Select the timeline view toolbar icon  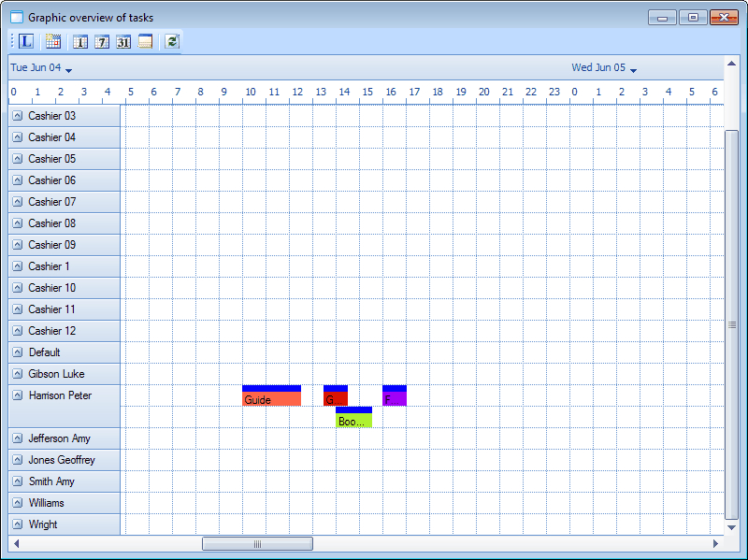(147, 41)
